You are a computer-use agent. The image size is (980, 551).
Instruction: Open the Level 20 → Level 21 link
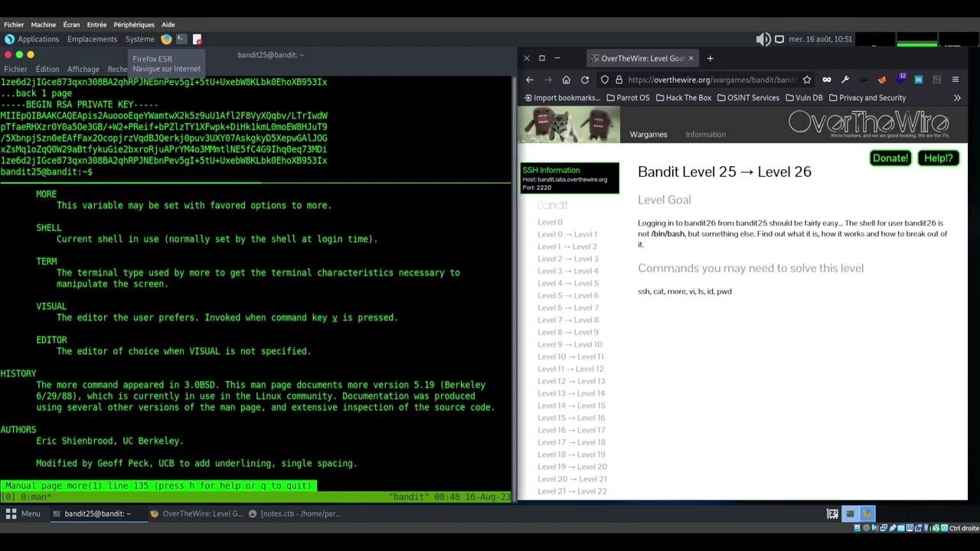[572, 479]
